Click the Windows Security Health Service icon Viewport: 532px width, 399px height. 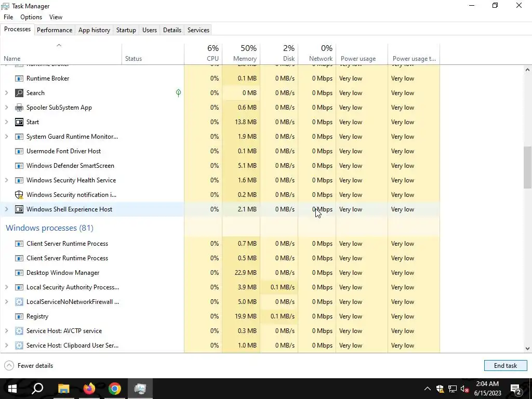coord(19,180)
